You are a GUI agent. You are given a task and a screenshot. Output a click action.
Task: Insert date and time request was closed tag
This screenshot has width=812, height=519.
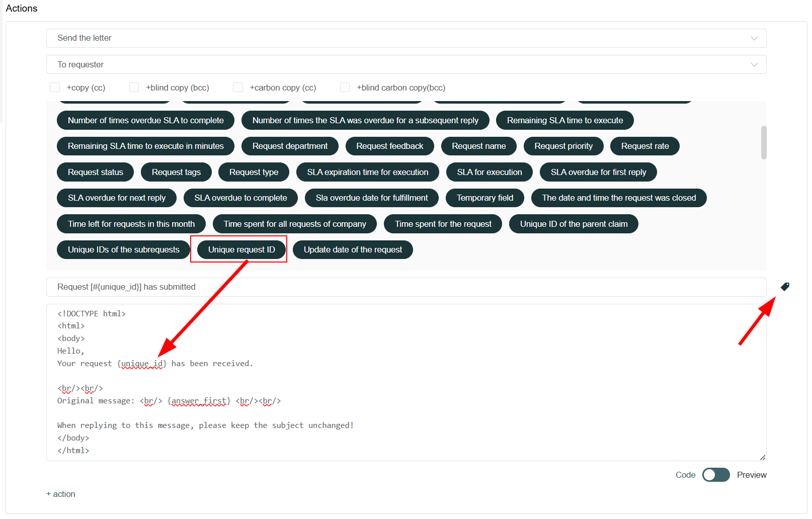coord(619,198)
